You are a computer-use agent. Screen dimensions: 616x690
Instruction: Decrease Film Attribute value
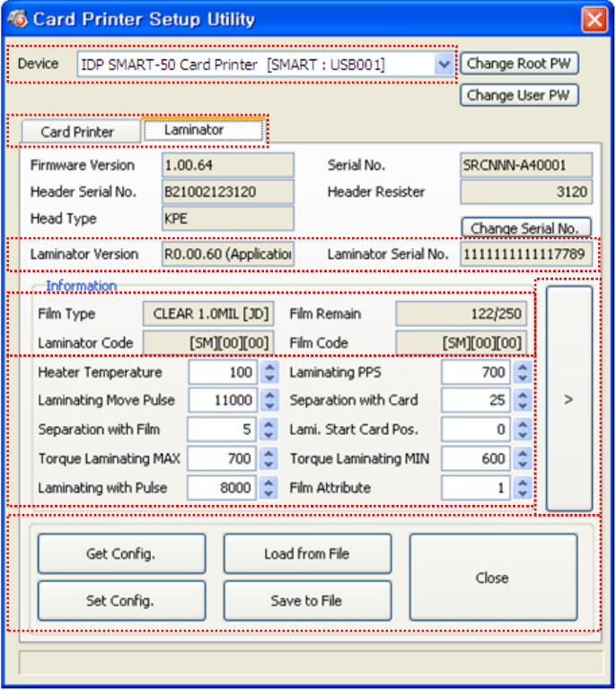523,494
